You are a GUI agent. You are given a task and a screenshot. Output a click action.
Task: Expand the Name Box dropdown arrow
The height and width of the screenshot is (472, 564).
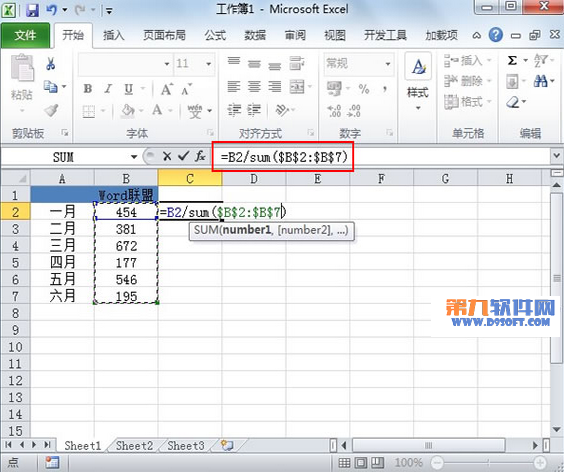click(x=134, y=157)
